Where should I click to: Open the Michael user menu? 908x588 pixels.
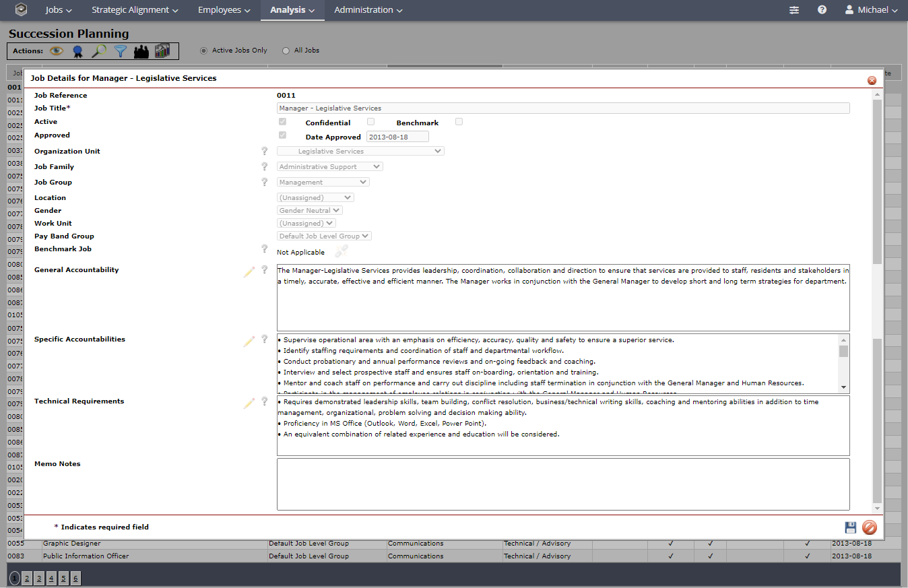(871, 10)
